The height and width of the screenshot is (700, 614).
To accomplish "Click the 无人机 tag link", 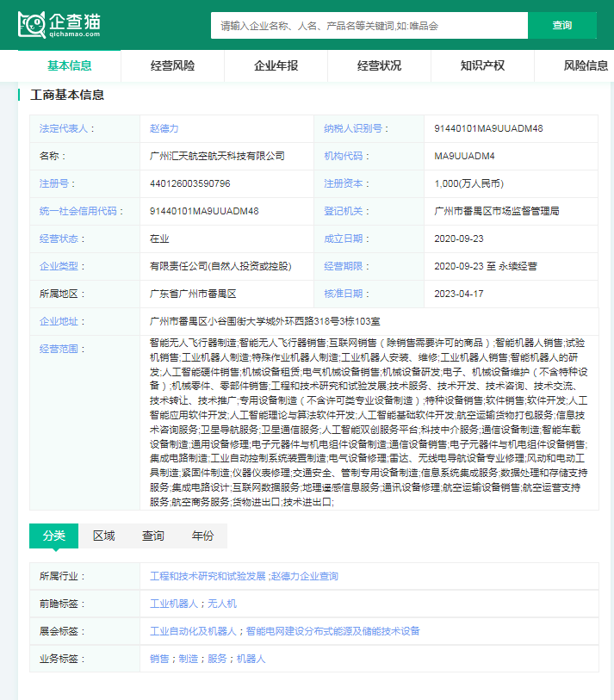I will [x=222, y=604].
